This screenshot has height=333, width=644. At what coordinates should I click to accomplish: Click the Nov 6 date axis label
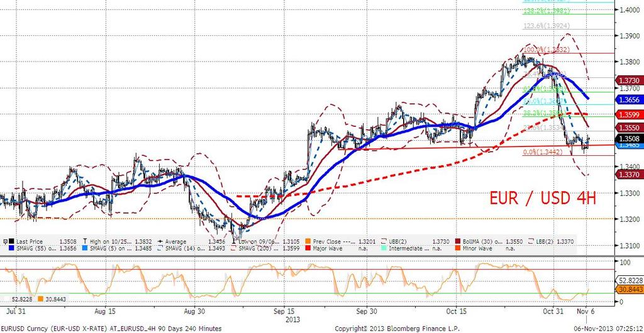586,310
